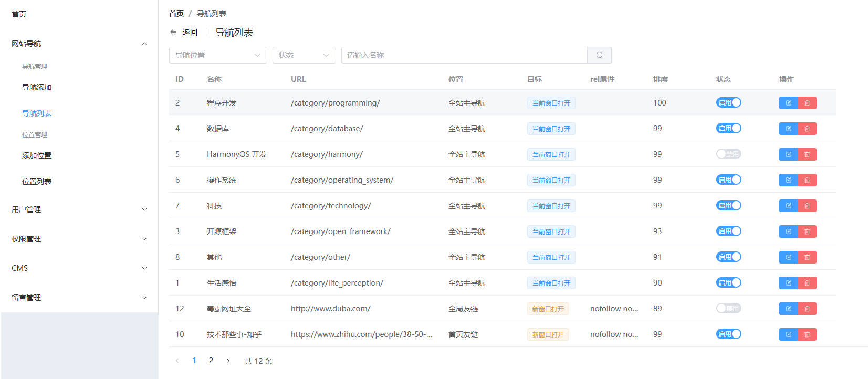Delete the 程序开发 row
This screenshot has height=379, width=868.
(807, 103)
